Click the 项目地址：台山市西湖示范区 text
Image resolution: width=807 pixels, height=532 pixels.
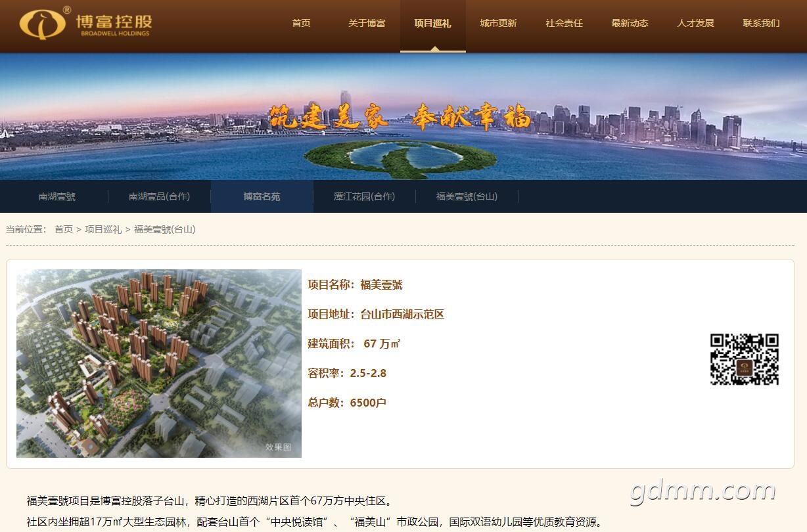[x=376, y=314]
